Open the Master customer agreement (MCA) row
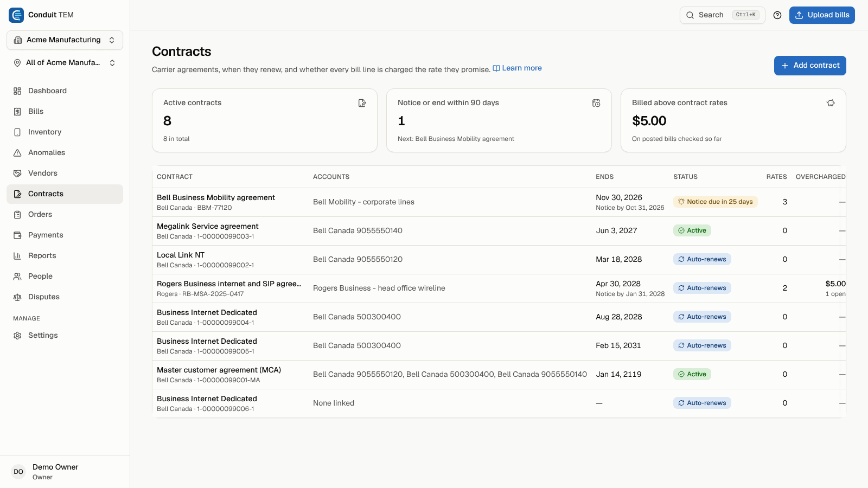Viewport: 868px width, 488px height. tap(499, 375)
